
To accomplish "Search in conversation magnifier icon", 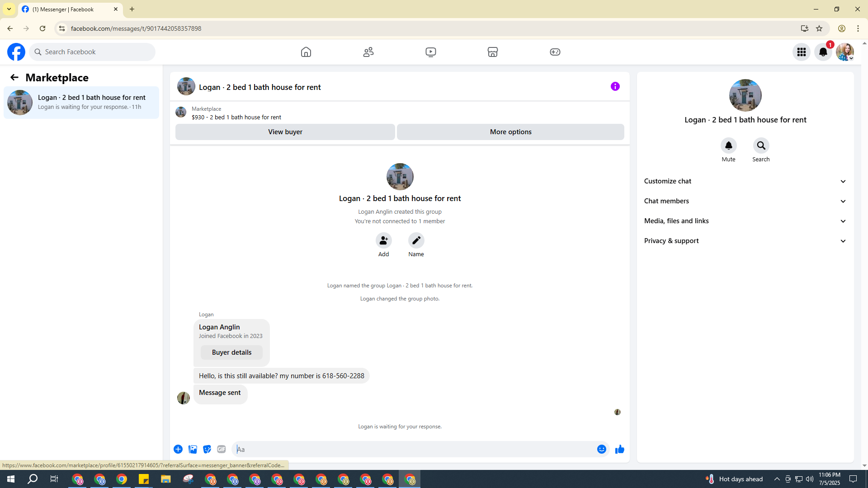I will 761,145.
